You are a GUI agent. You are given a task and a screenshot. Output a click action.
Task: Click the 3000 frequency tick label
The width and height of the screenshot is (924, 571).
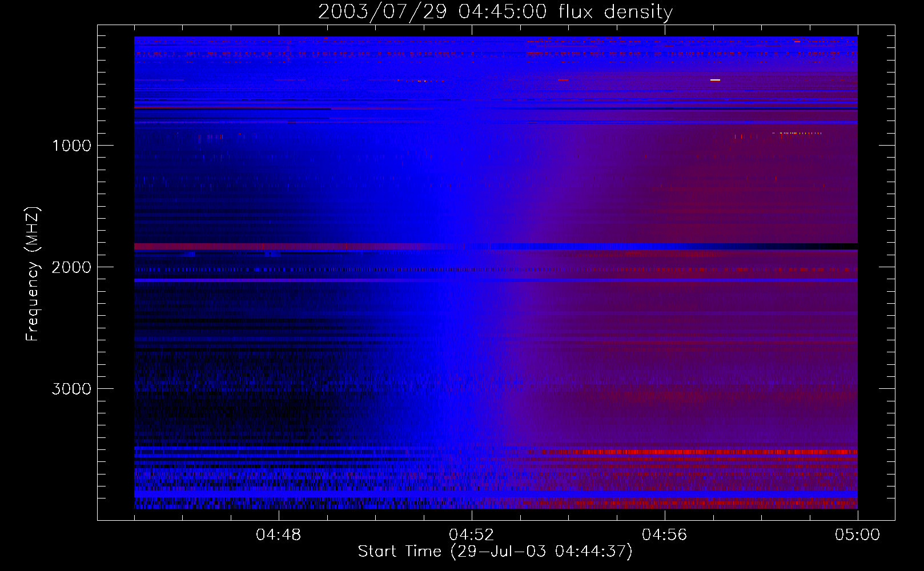(x=71, y=389)
